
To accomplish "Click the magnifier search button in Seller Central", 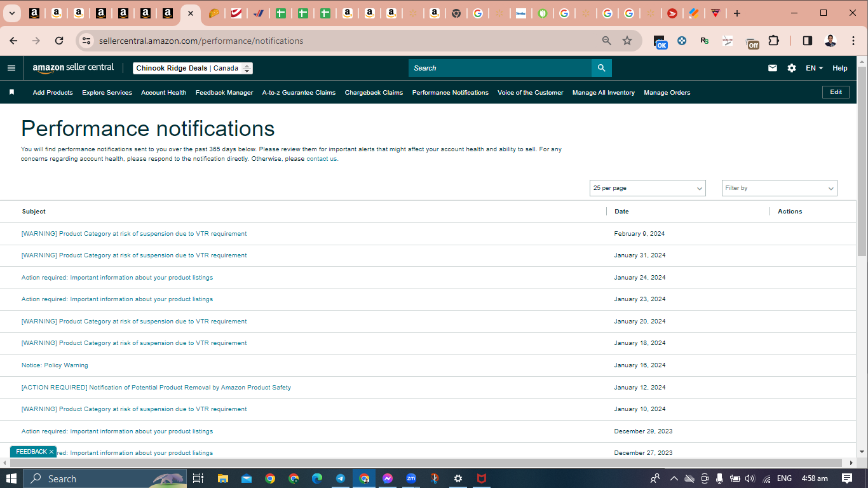I will [602, 68].
